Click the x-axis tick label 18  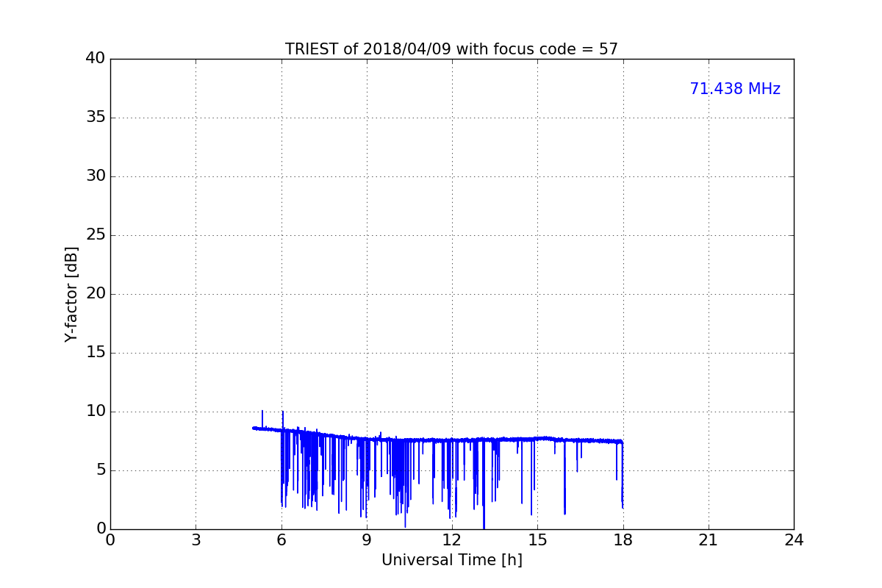point(623,540)
